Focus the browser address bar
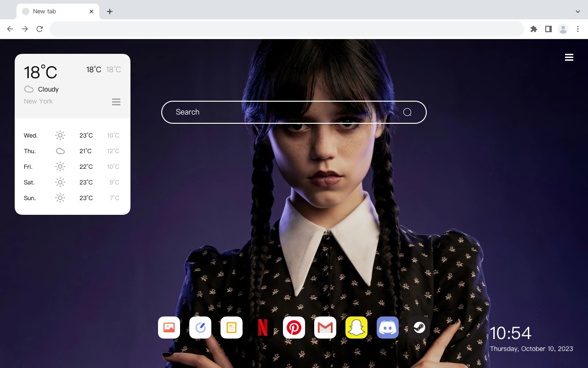 [x=287, y=29]
